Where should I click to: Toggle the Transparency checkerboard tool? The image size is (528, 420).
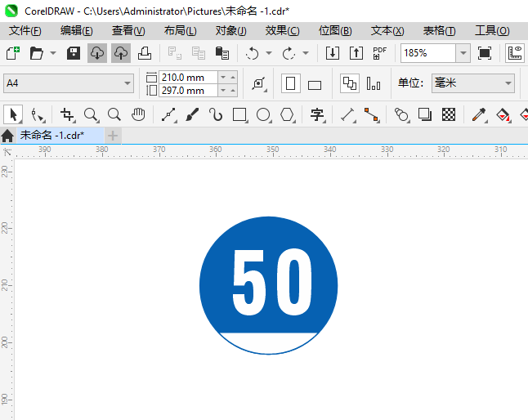[x=449, y=114]
